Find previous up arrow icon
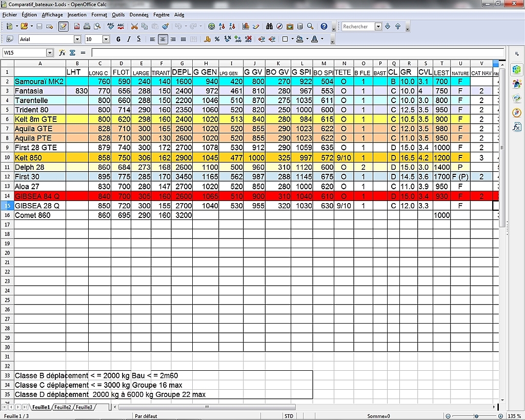 [x=398, y=26]
